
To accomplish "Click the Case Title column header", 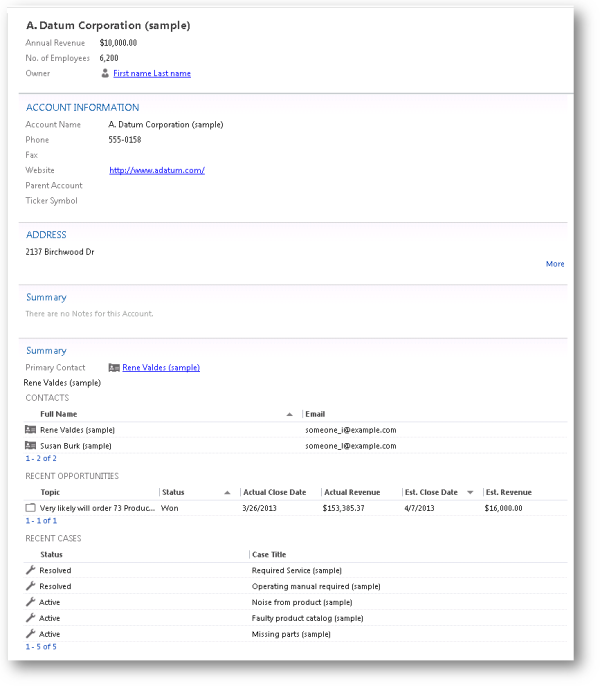I will [x=274, y=554].
